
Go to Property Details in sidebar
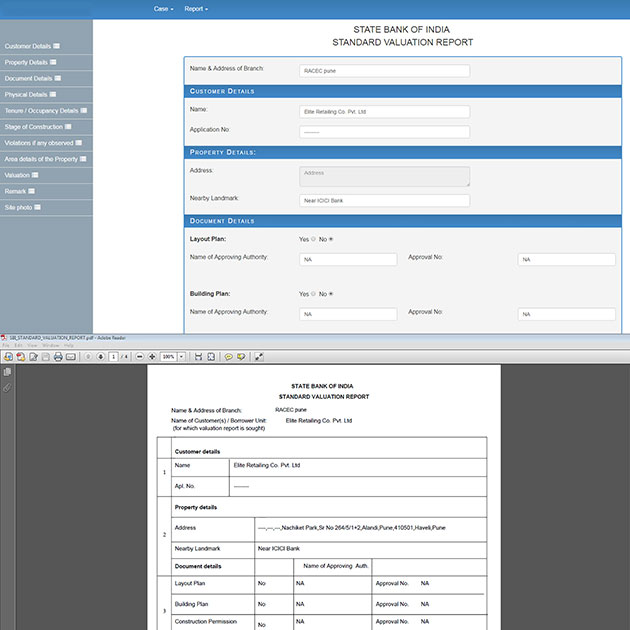coord(31,62)
